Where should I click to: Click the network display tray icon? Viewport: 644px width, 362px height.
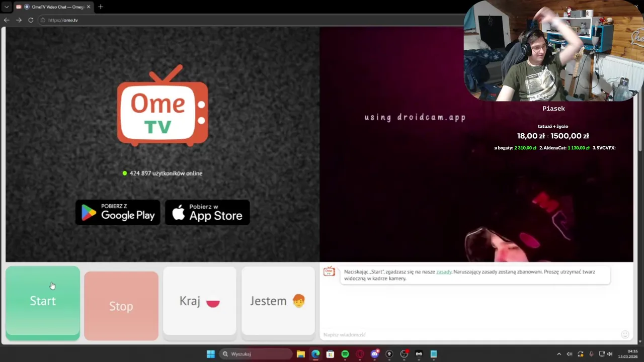tap(602, 354)
